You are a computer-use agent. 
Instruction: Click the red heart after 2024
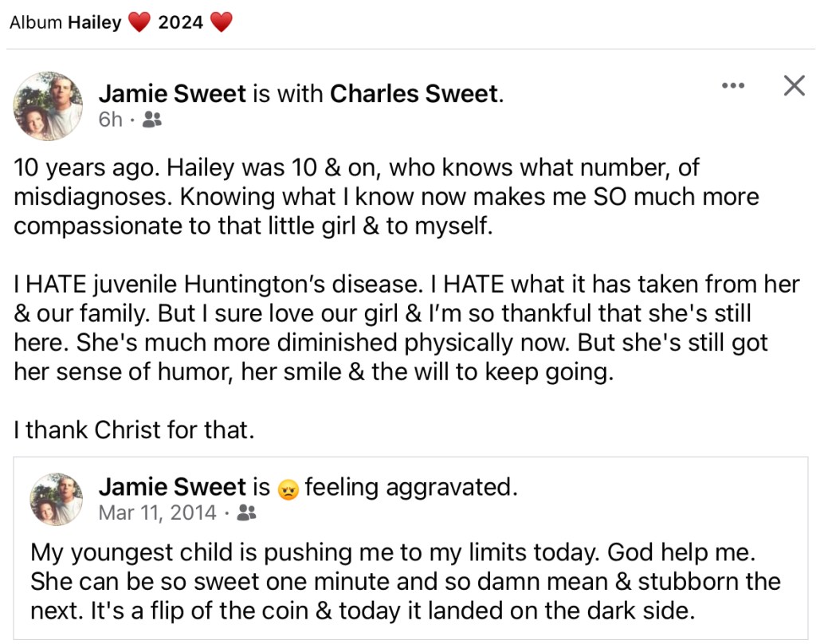[x=221, y=22]
